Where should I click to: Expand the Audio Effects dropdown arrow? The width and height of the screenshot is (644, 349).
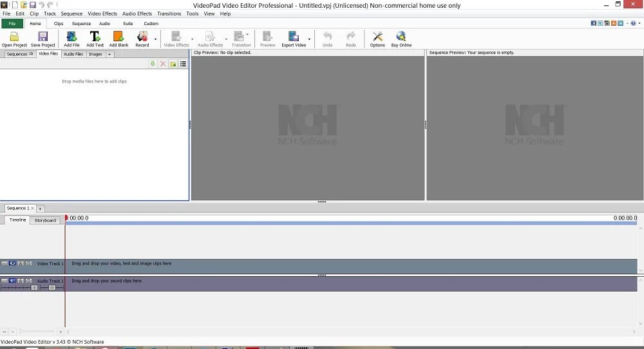tap(226, 39)
